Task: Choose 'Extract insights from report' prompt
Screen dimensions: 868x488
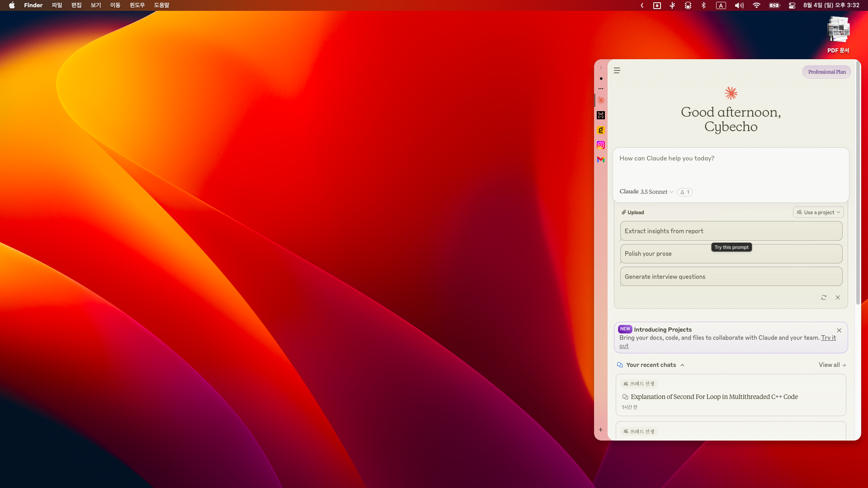Action: 731,231
